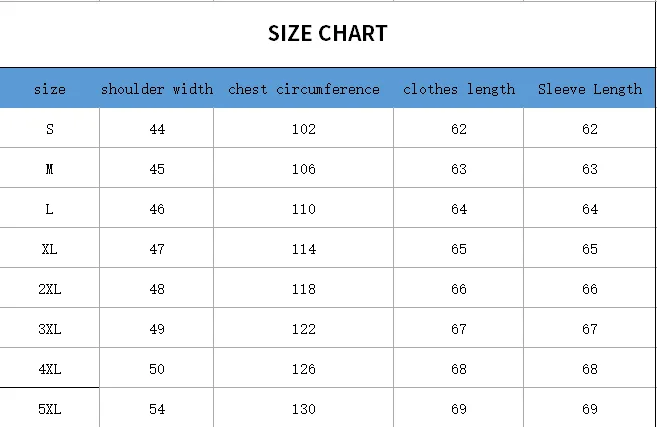Click shoulder width value 54

(157, 409)
